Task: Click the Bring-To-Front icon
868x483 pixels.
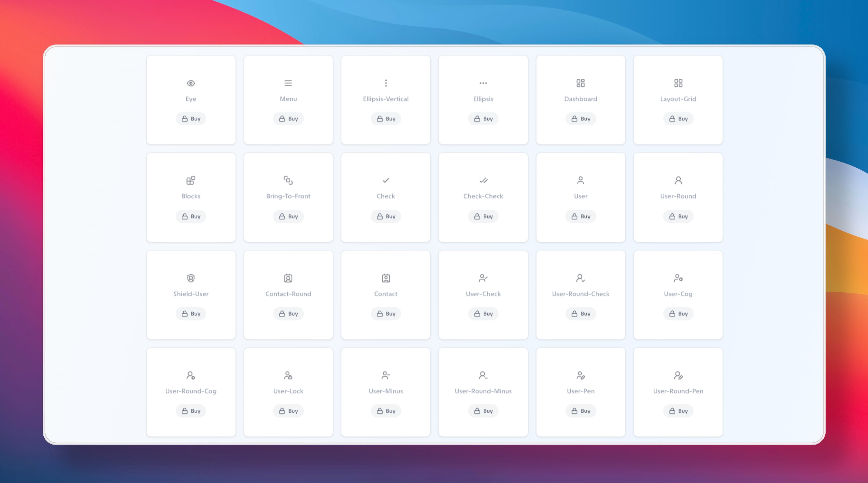Action: (x=288, y=181)
